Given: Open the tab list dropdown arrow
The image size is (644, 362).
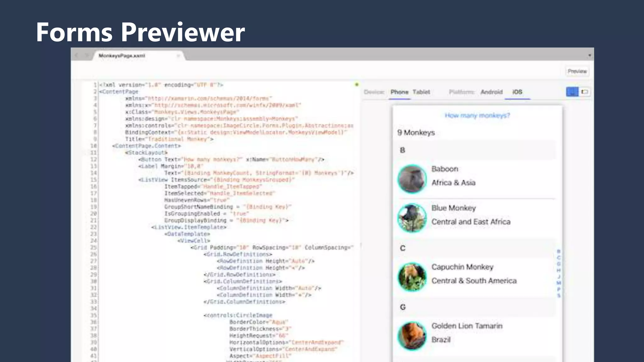Looking at the screenshot, I should (590, 55).
